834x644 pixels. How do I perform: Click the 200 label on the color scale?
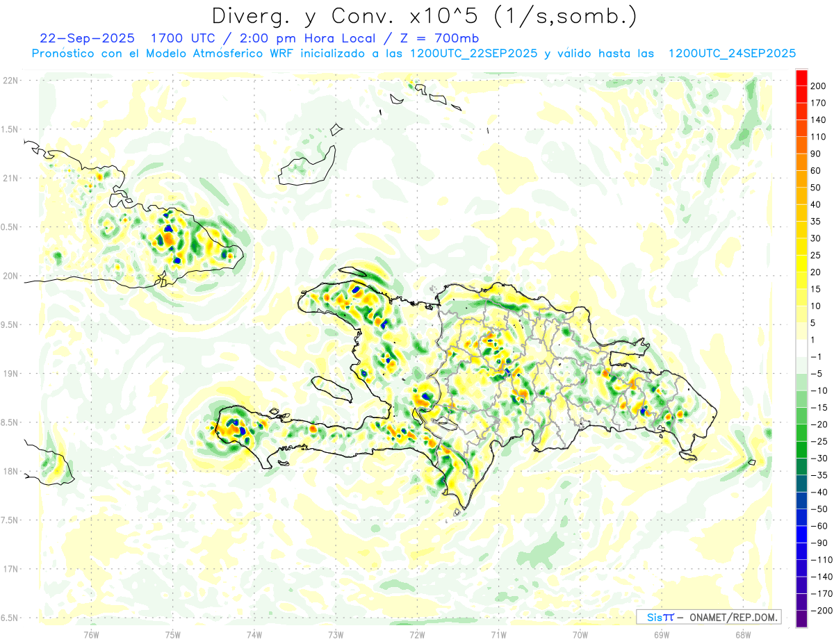click(x=819, y=85)
